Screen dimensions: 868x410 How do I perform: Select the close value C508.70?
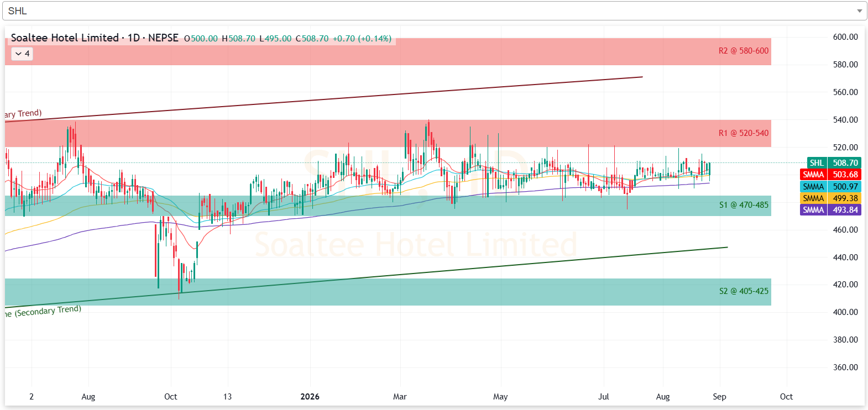(312, 39)
